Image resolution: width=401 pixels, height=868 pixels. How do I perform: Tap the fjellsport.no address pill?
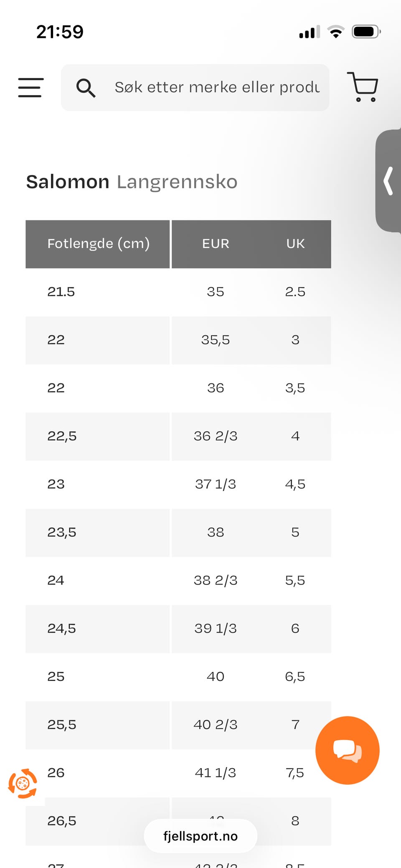click(200, 836)
